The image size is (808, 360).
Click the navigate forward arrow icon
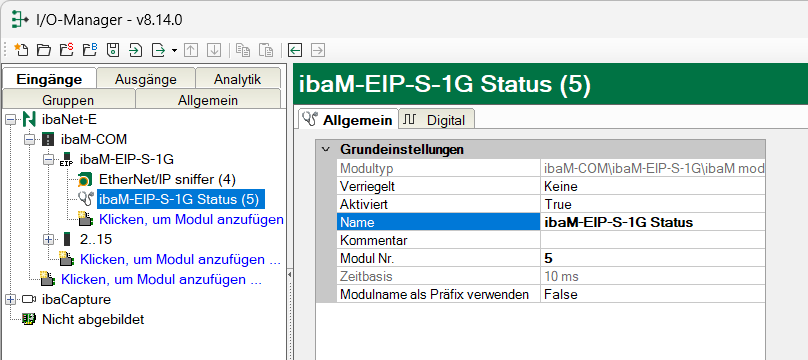(318, 50)
